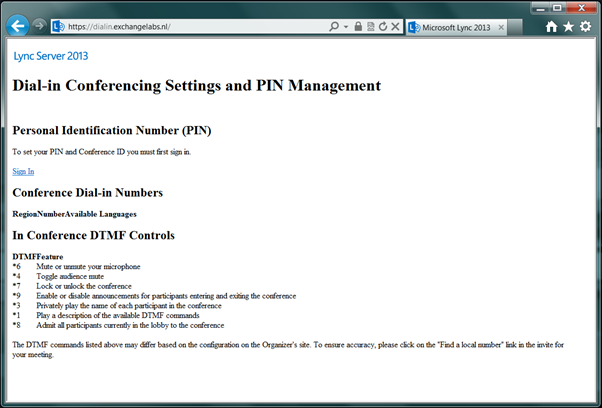Go to the Home page icon

click(x=551, y=27)
